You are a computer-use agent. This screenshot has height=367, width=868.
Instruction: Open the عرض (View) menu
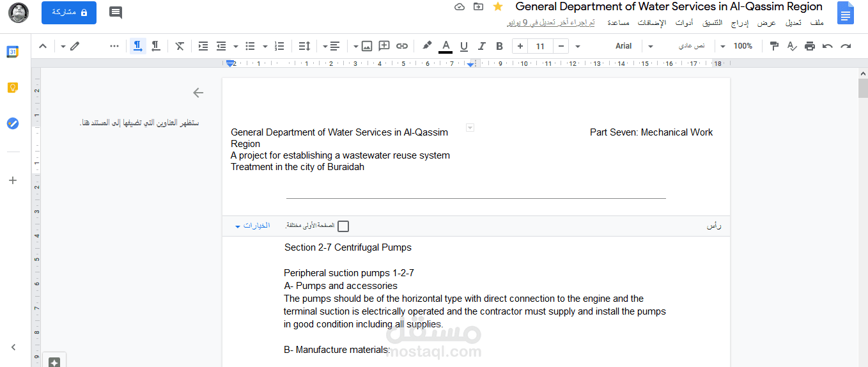767,23
